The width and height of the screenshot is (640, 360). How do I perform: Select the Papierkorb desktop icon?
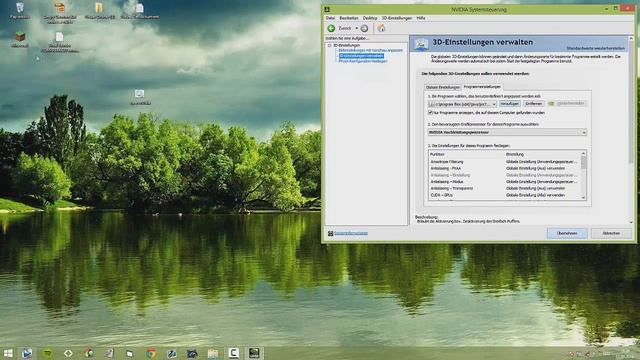pos(20,11)
